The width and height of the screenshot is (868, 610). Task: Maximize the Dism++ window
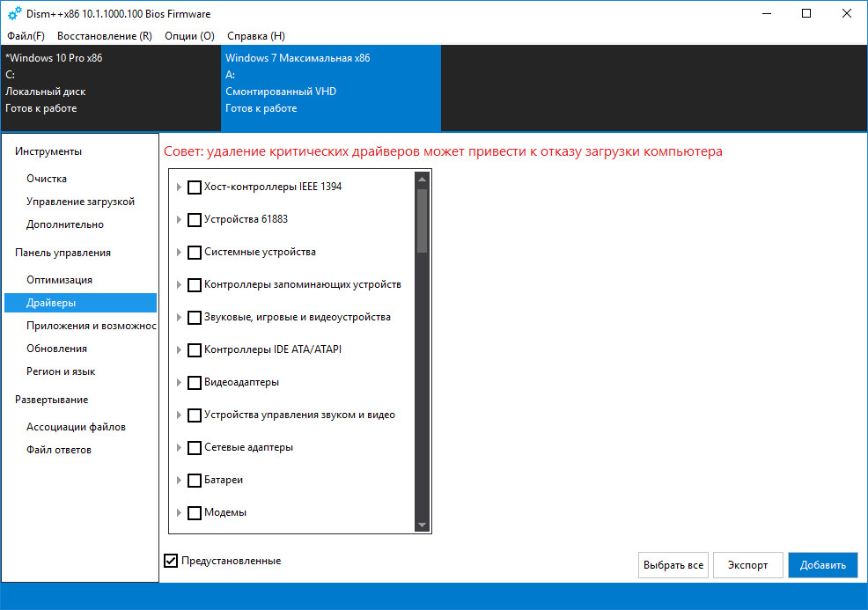806,14
